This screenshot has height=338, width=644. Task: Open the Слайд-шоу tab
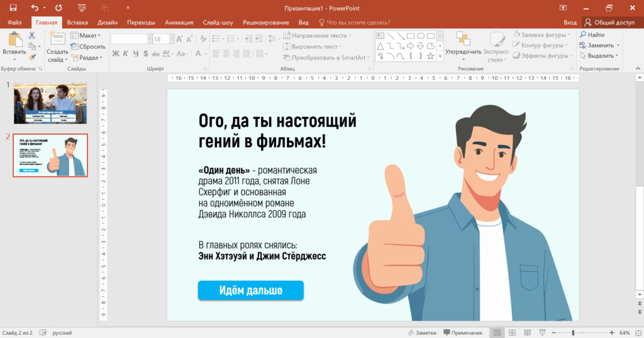tap(218, 22)
